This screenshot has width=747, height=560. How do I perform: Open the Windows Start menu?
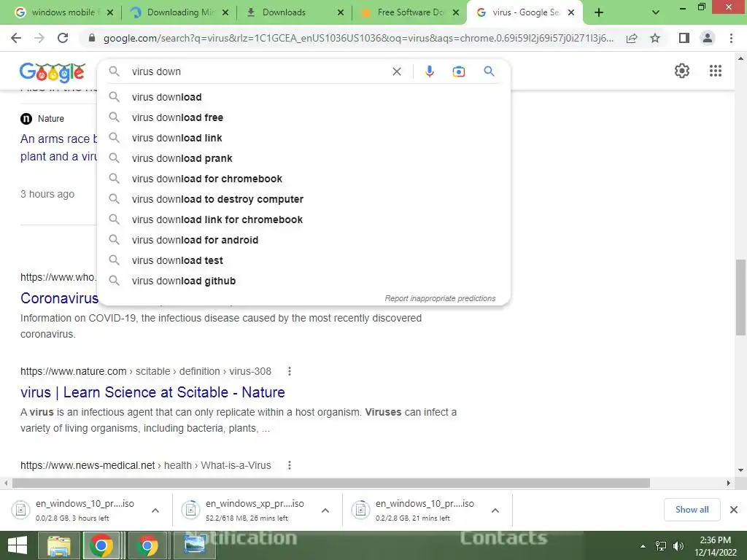pos(18,545)
